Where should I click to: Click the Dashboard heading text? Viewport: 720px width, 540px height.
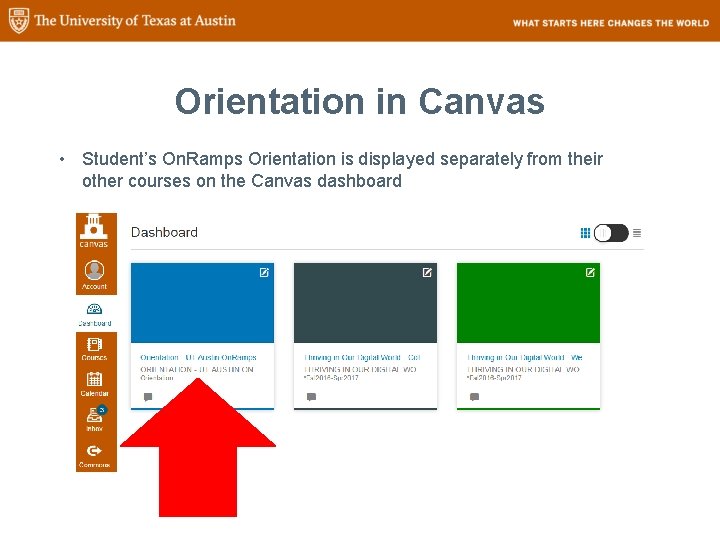click(164, 232)
